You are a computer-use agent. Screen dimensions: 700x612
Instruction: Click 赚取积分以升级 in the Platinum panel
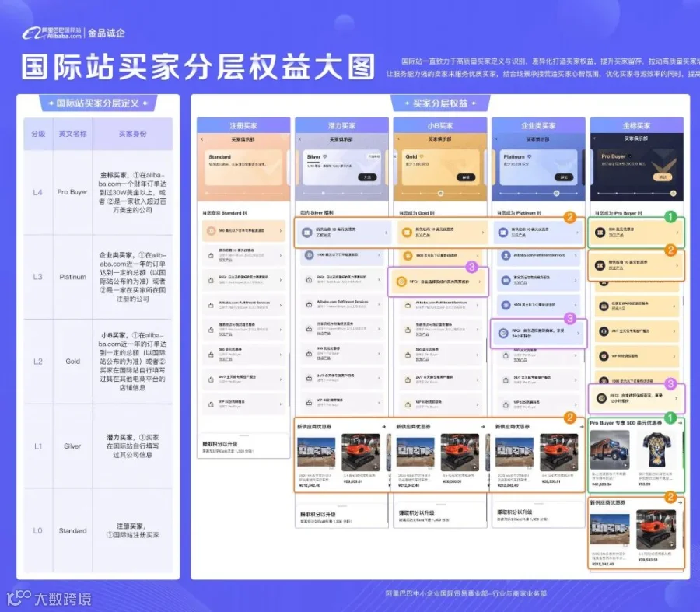tap(515, 512)
